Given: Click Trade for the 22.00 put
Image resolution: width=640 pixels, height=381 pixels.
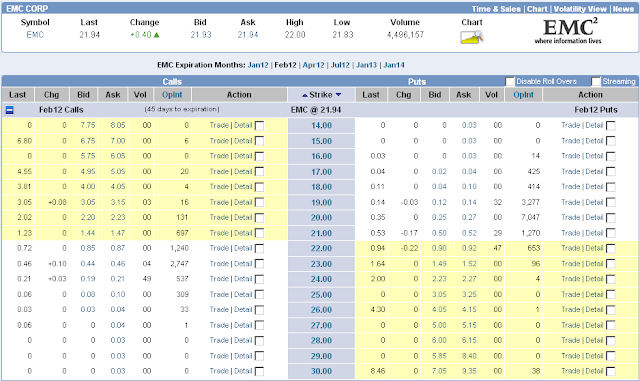Looking at the screenshot, I should click(571, 248).
